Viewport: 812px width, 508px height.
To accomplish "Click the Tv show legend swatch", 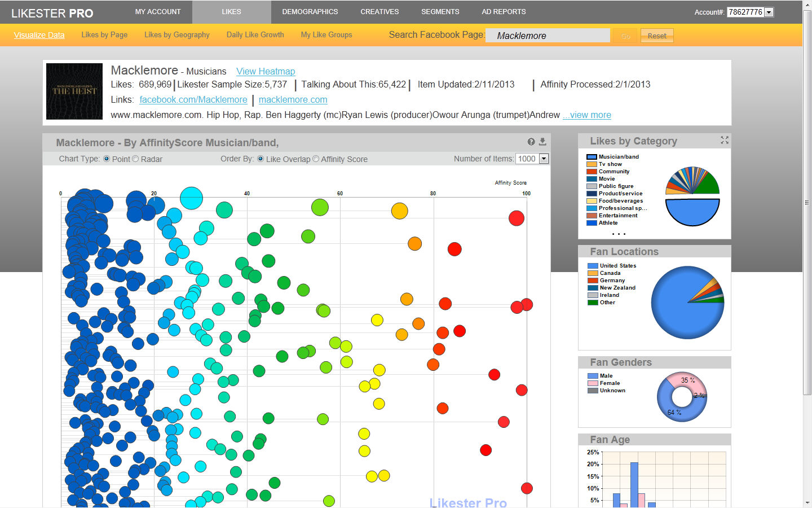I will point(592,164).
